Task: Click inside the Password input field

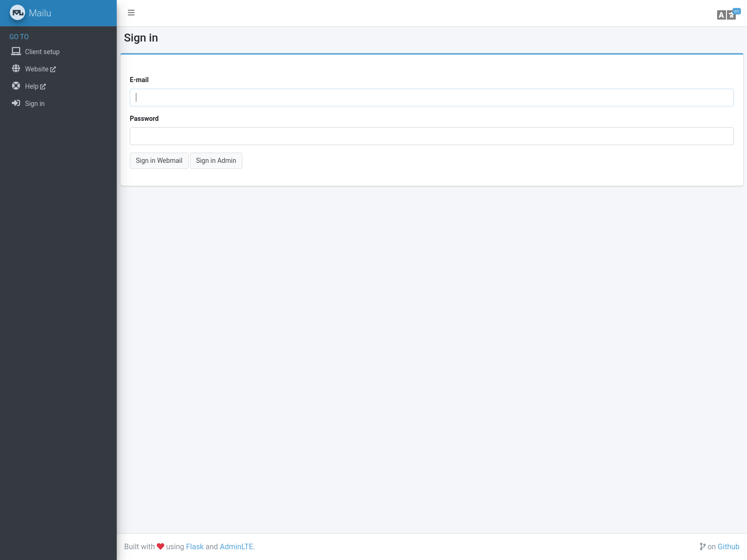Action: coord(431,136)
